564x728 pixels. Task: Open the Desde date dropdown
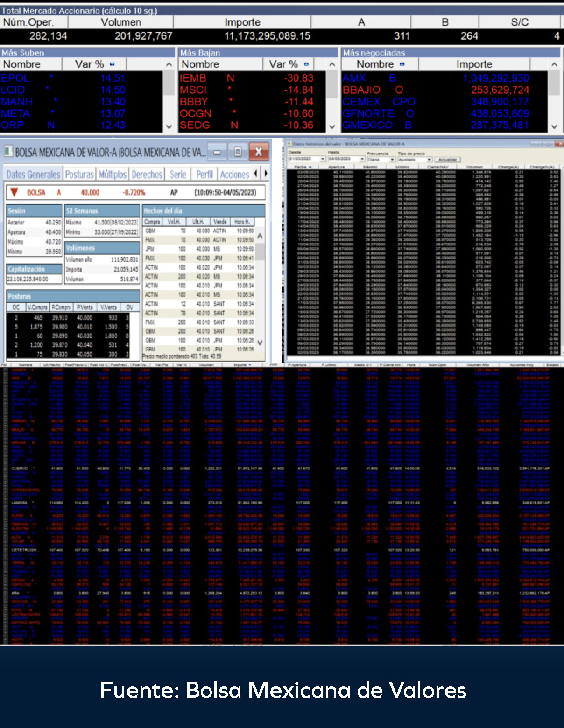pyautogui.click(x=323, y=159)
